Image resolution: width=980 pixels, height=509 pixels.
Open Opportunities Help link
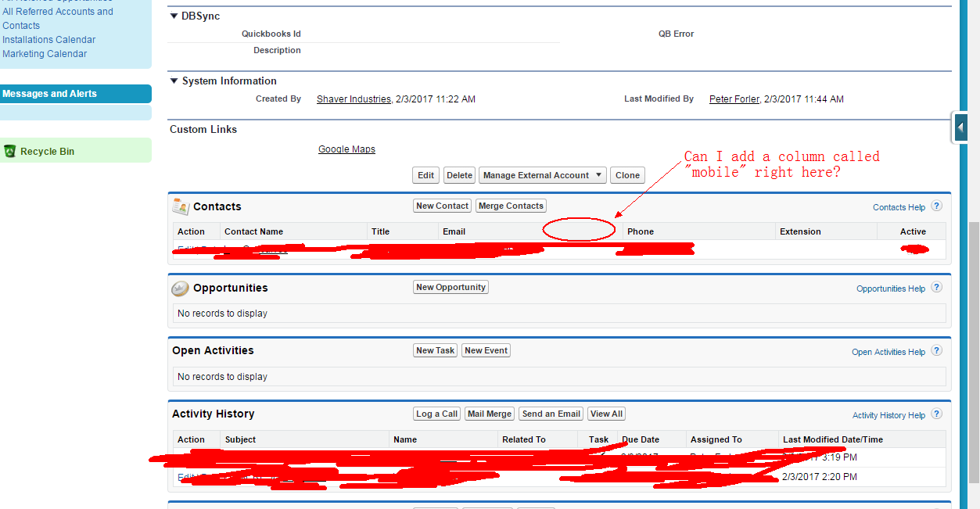(891, 289)
